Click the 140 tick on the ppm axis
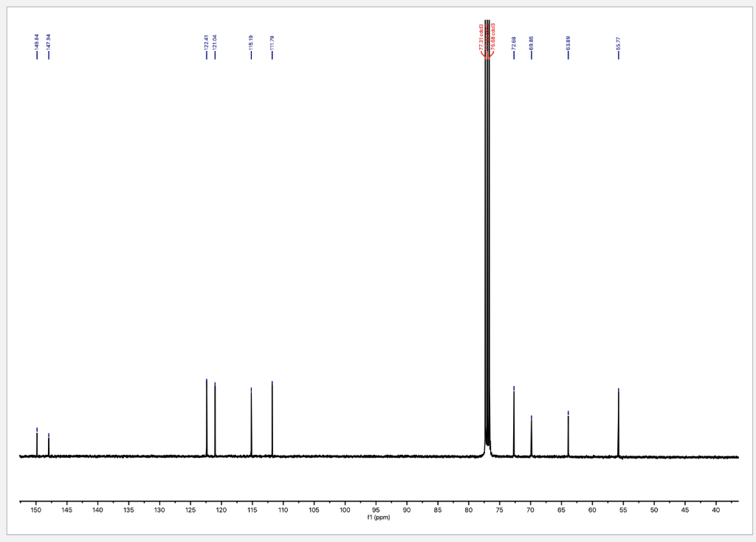Image resolution: width=756 pixels, height=542 pixels. click(98, 510)
